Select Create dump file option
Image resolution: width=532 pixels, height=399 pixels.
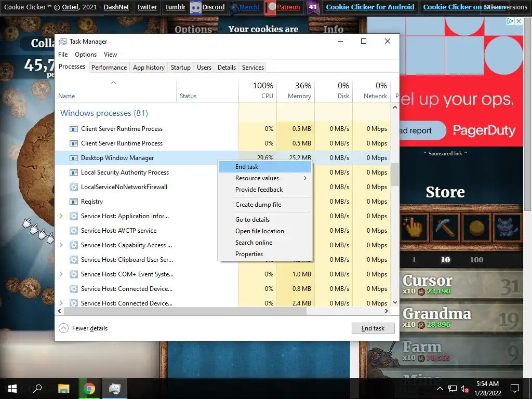(x=264, y=205)
